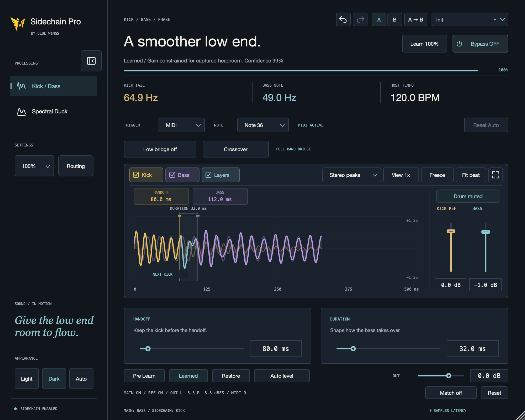Screen dimensions: 525x420
Task: Click the Sidechain Pro wings logo
Action: [18, 24]
